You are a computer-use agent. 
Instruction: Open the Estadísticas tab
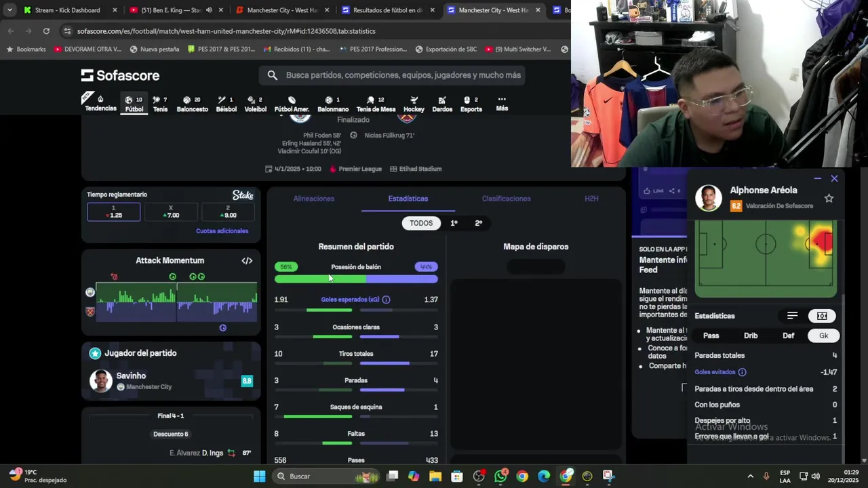tap(408, 199)
